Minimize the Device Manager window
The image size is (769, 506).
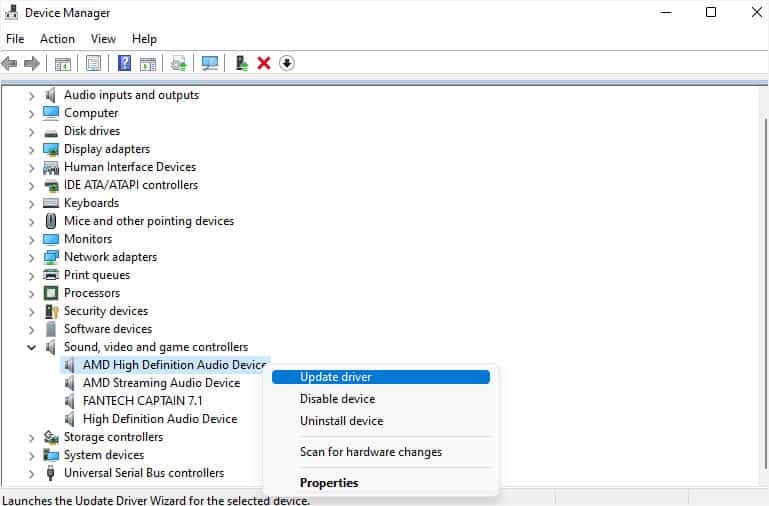[666, 12]
